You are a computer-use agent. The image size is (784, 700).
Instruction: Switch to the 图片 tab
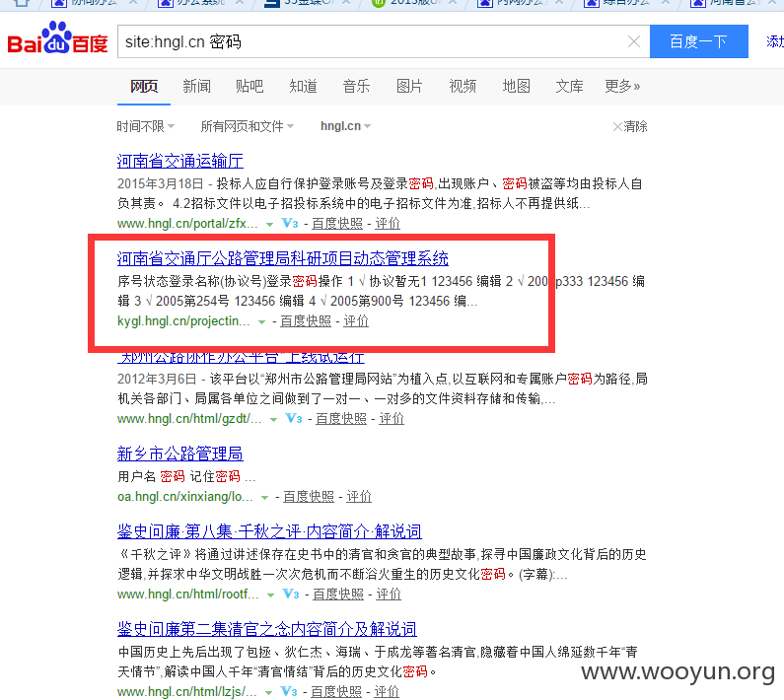coord(409,87)
